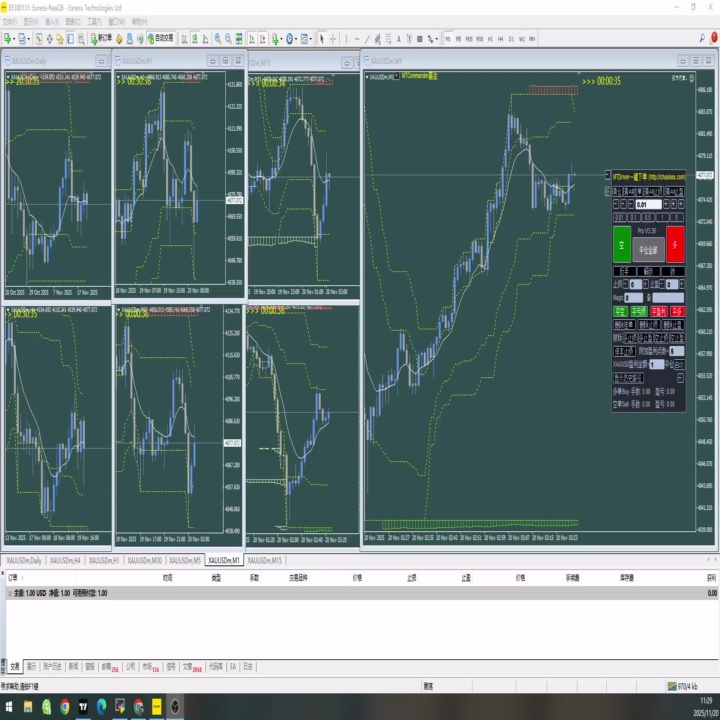This screenshot has width=720, height=720.
Task: Click the gray 平仓全部 button
Action: coord(649,250)
